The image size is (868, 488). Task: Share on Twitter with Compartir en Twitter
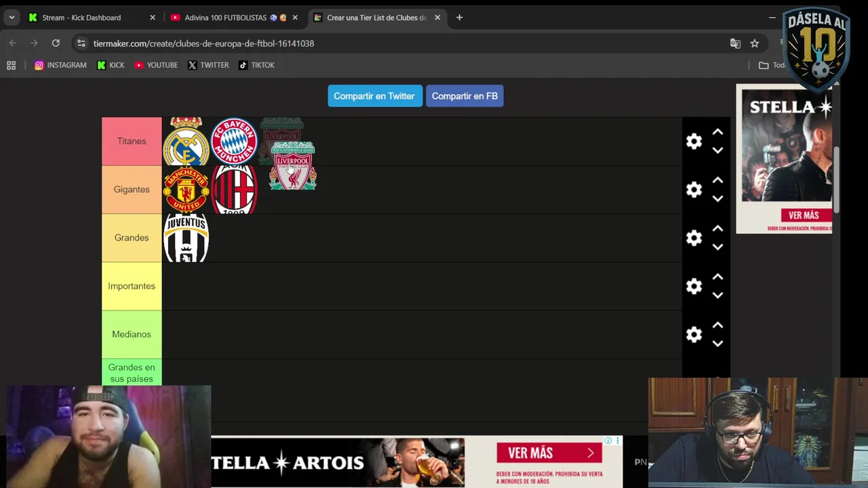tap(374, 96)
